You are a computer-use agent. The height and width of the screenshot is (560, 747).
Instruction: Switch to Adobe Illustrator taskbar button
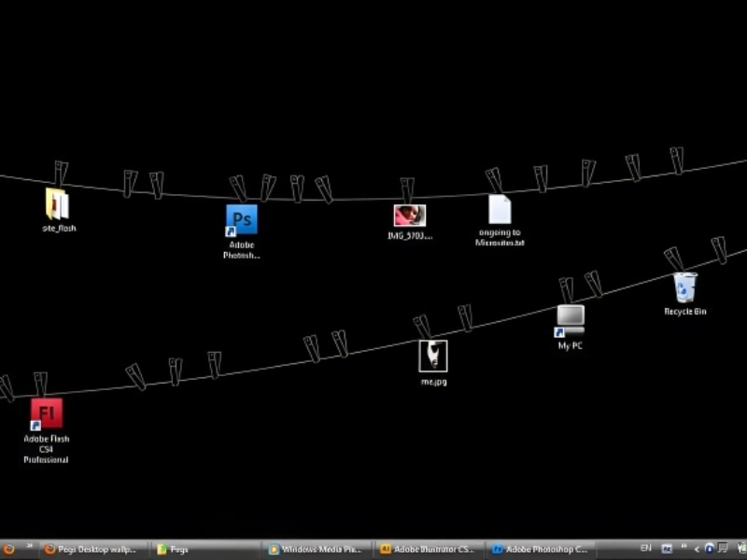pyautogui.click(x=428, y=550)
